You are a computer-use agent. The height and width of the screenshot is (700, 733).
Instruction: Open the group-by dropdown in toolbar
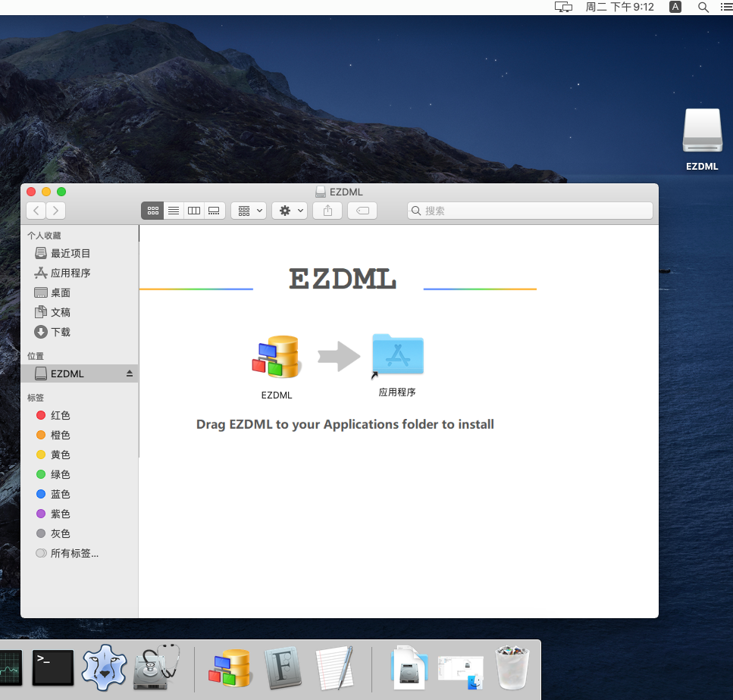pos(249,211)
